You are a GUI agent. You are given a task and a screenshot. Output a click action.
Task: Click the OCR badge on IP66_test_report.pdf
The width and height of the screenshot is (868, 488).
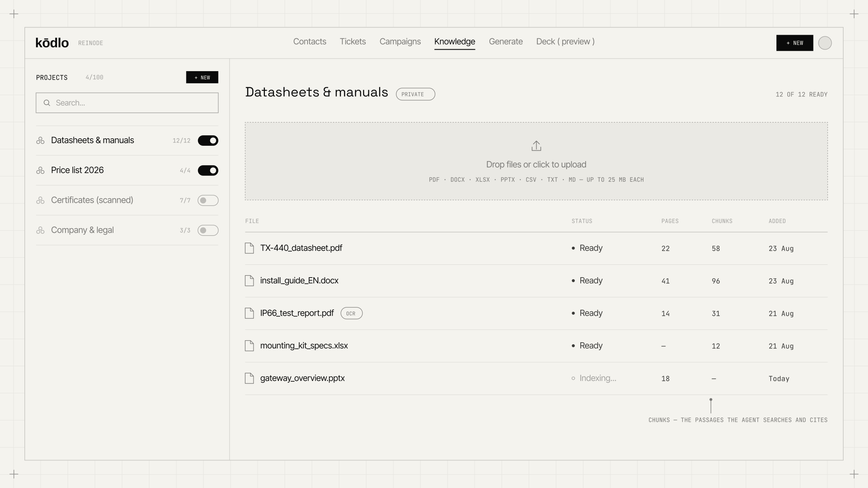tap(351, 313)
